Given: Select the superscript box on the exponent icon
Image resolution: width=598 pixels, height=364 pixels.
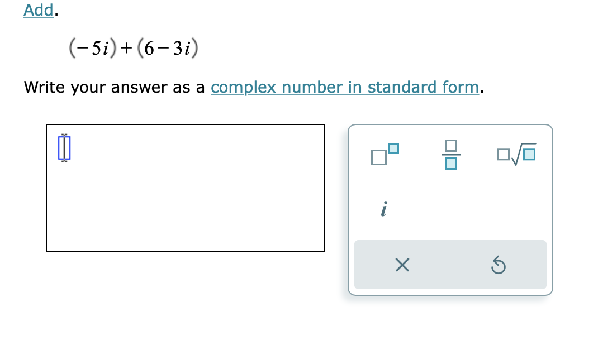Looking at the screenshot, I should (x=393, y=148).
